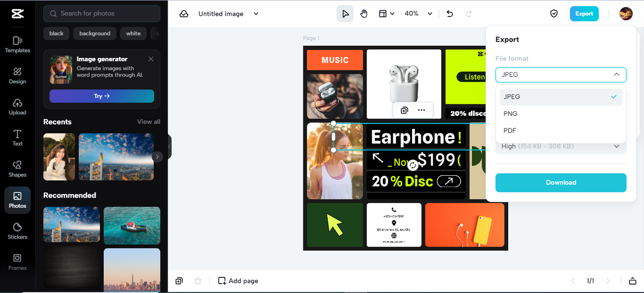Open View all recents link
644x293 pixels.
(149, 122)
